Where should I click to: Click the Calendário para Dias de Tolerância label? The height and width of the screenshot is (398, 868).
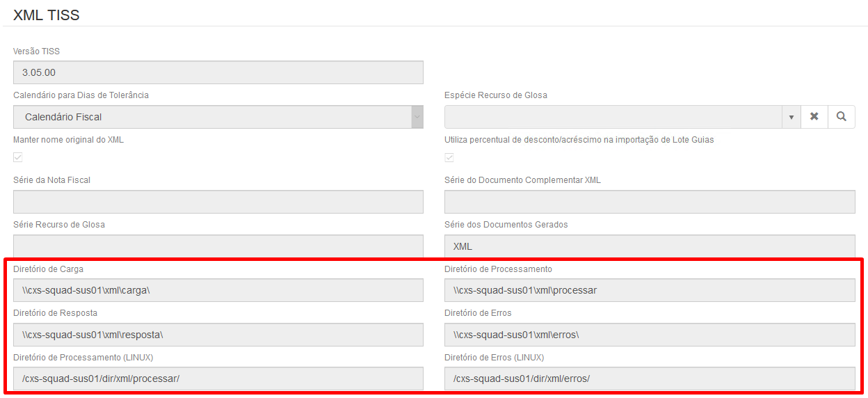(x=81, y=95)
